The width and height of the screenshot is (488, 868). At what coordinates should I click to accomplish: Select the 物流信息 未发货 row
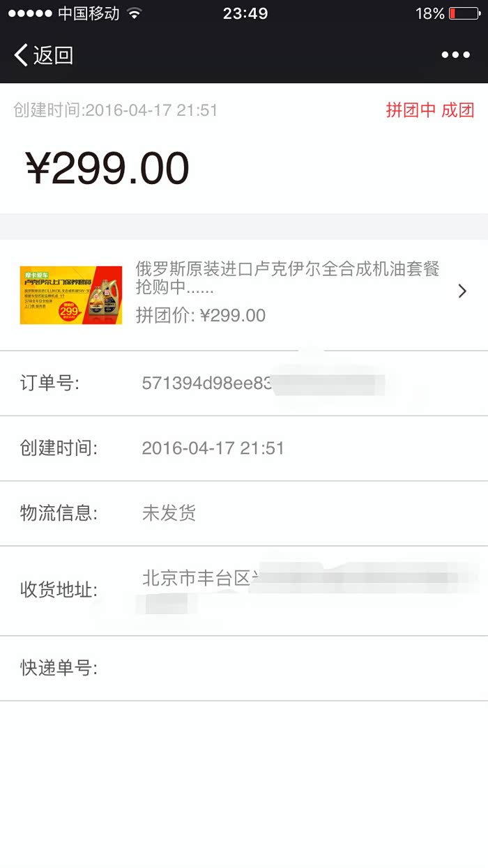click(x=244, y=514)
